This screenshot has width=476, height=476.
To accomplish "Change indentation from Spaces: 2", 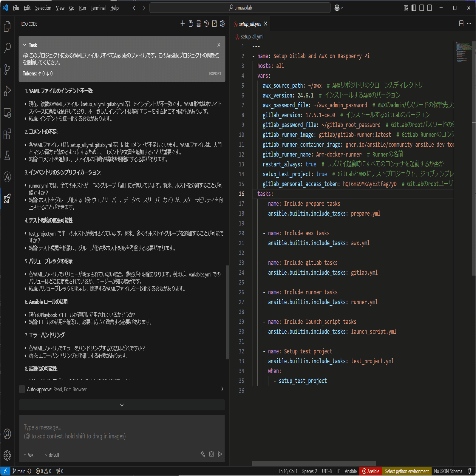I will (310, 471).
